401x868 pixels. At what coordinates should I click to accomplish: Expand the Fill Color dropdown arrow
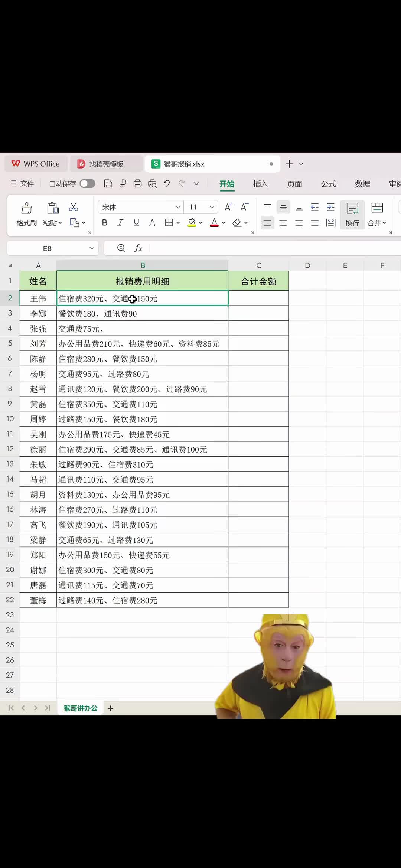[201, 223]
